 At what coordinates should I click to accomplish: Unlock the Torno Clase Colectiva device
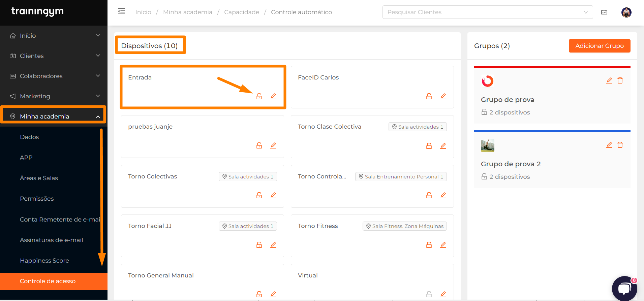[x=429, y=146]
